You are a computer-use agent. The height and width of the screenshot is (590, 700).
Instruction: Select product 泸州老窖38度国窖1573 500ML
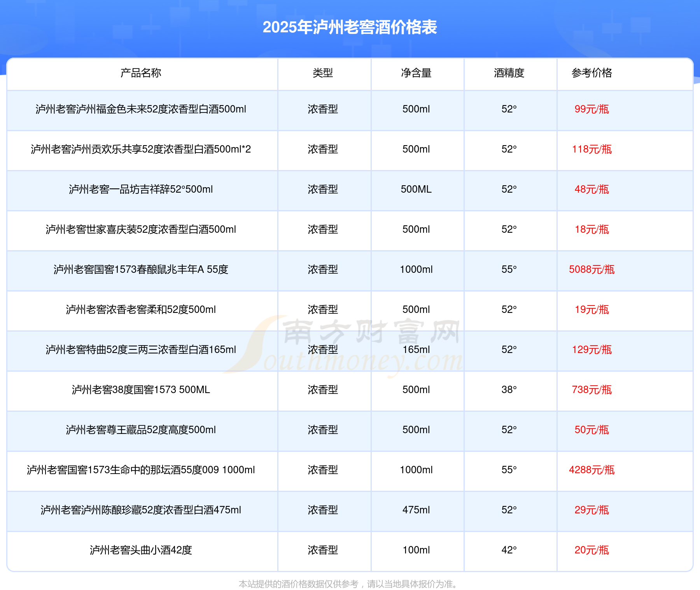pos(141,390)
